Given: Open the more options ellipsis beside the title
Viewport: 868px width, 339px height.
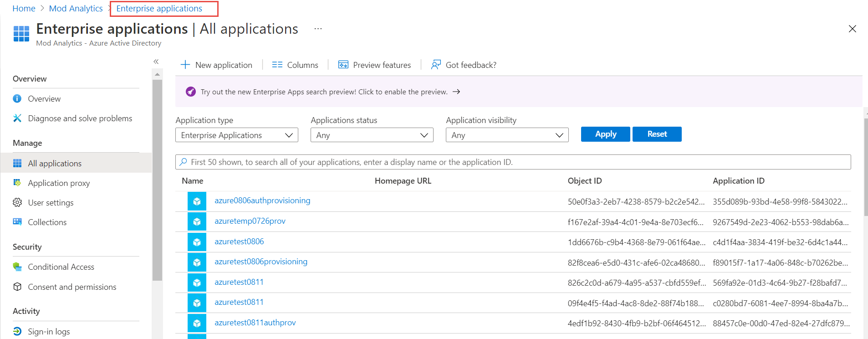Looking at the screenshot, I should 318,29.
